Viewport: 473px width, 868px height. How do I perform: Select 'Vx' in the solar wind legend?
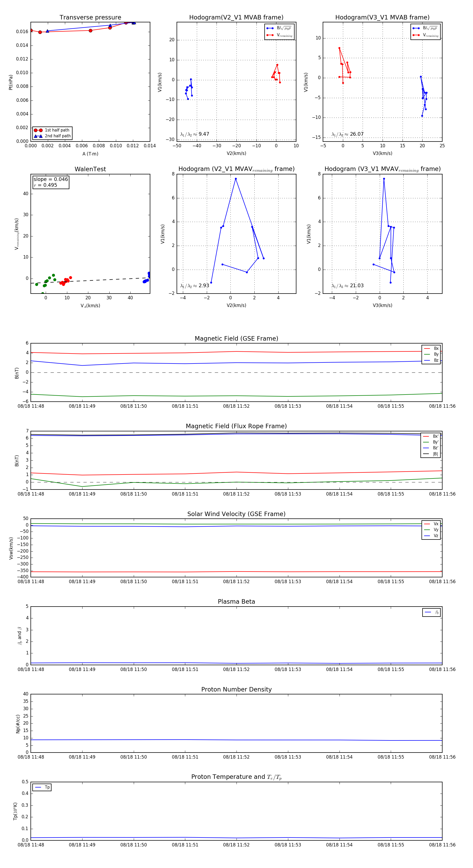click(x=431, y=524)
